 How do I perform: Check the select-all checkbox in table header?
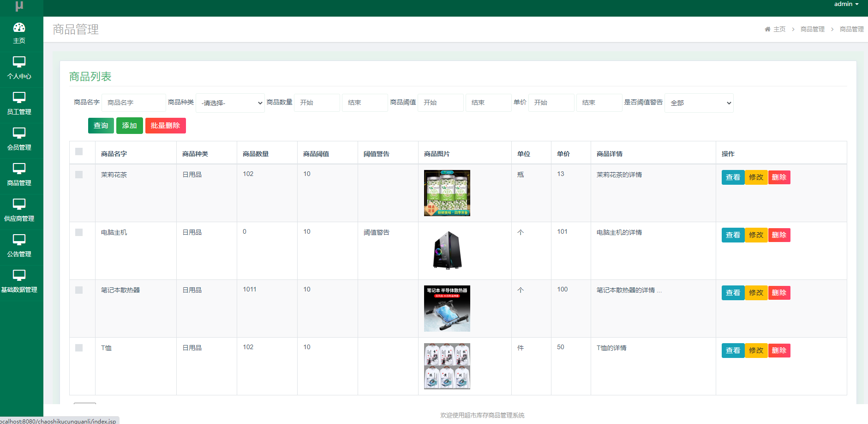(x=79, y=151)
